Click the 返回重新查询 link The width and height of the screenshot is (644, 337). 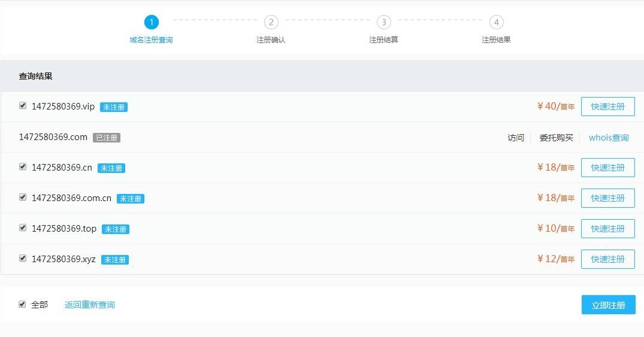(89, 305)
